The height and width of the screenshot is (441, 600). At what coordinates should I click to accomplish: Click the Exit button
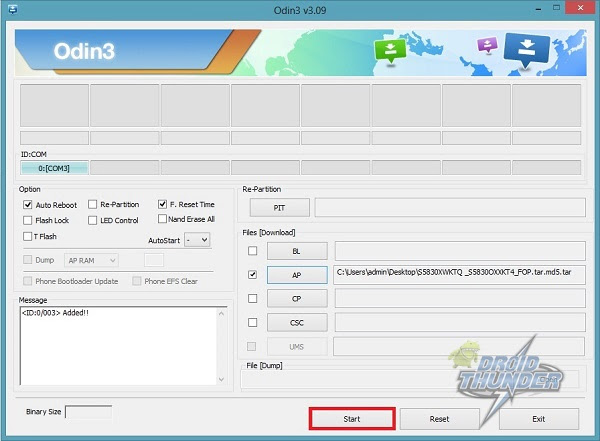coord(539,419)
